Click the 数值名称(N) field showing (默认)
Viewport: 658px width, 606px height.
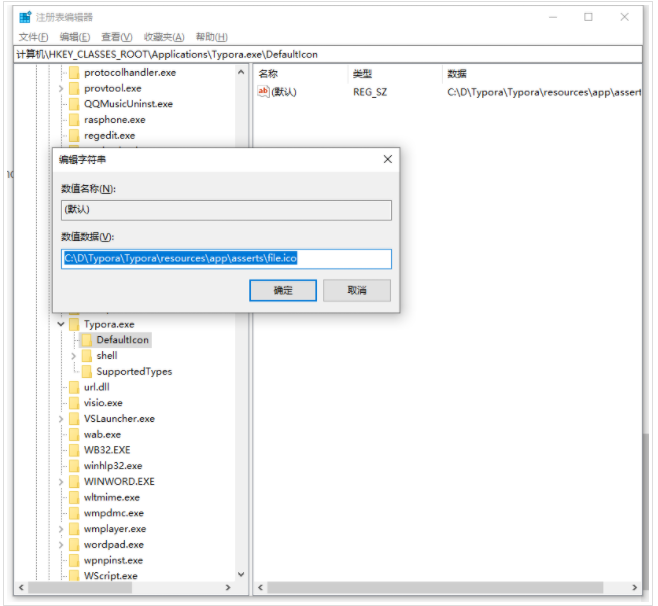point(226,210)
